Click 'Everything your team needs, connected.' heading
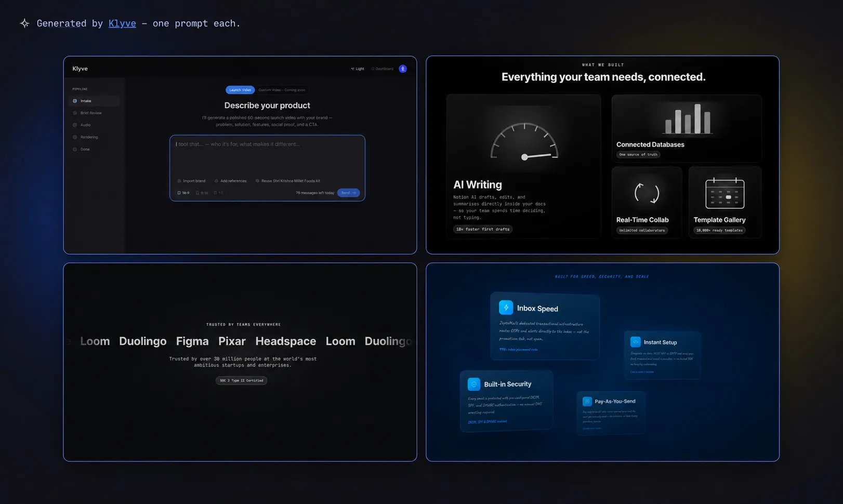 (603, 77)
